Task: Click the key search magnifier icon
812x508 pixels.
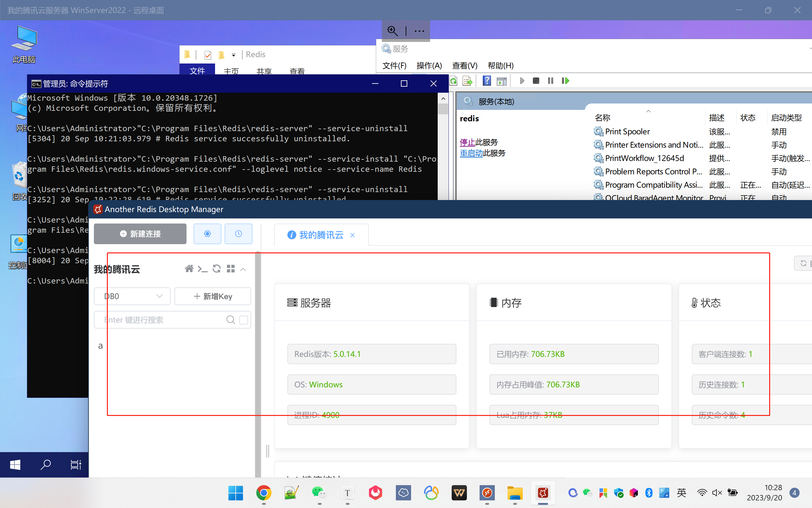Action: click(x=231, y=320)
